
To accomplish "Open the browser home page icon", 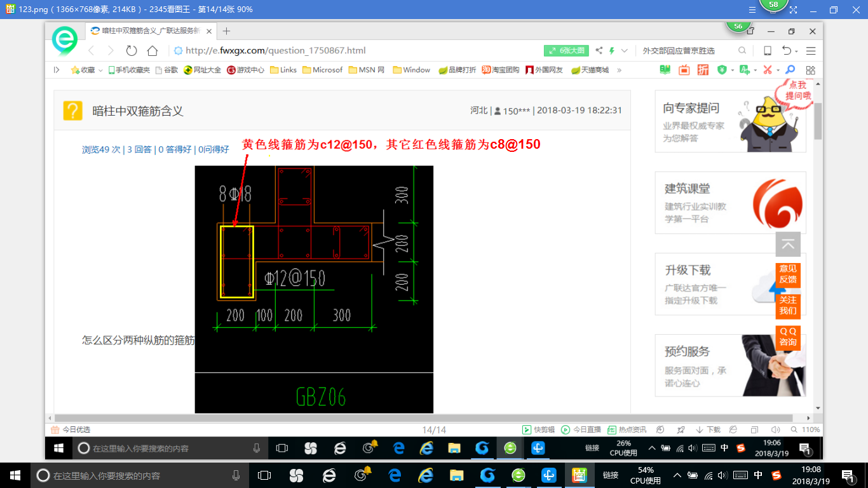I will [x=153, y=51].
